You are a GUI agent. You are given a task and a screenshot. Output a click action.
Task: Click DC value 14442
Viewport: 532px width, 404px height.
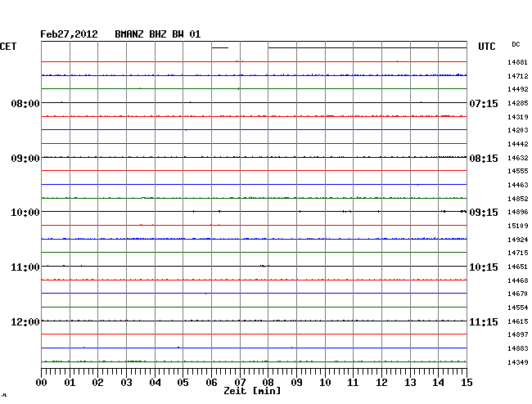pyautogui.click(x=518, y=145)
